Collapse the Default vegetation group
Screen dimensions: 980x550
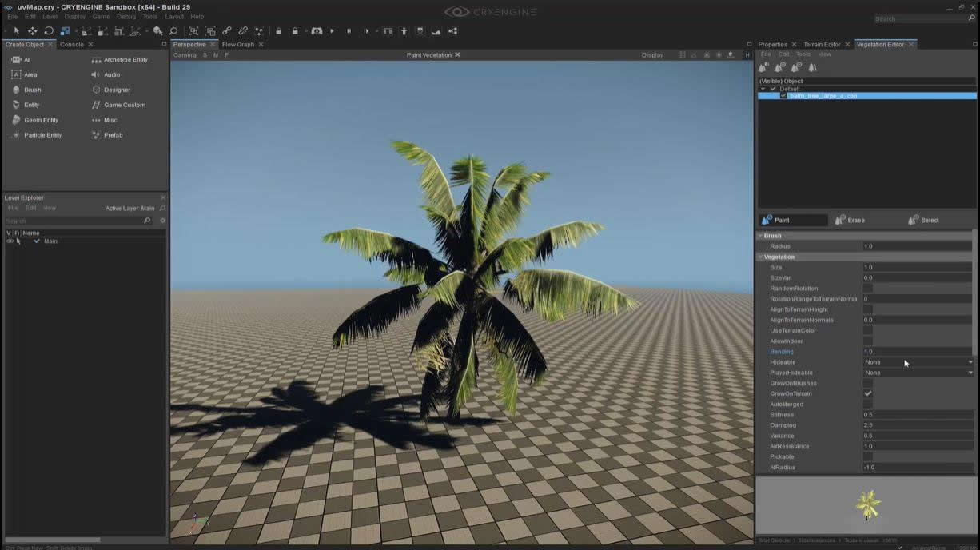click(763, 89)
